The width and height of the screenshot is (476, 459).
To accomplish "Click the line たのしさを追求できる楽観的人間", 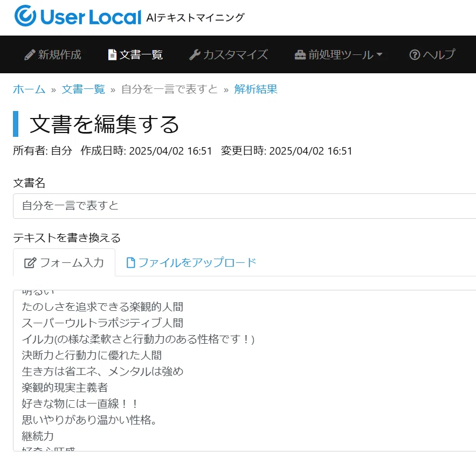I will tap(102, 307).
